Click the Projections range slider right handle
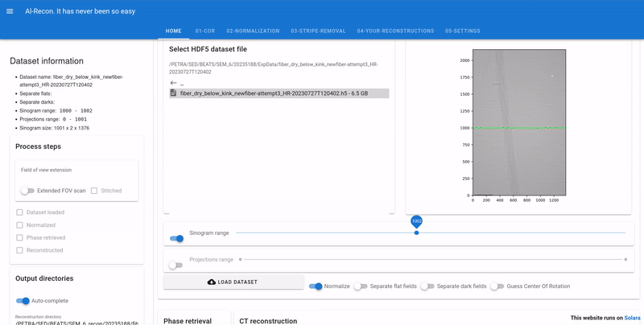The image size is (644, 325). pyautogui.click(x=625, y=259)
